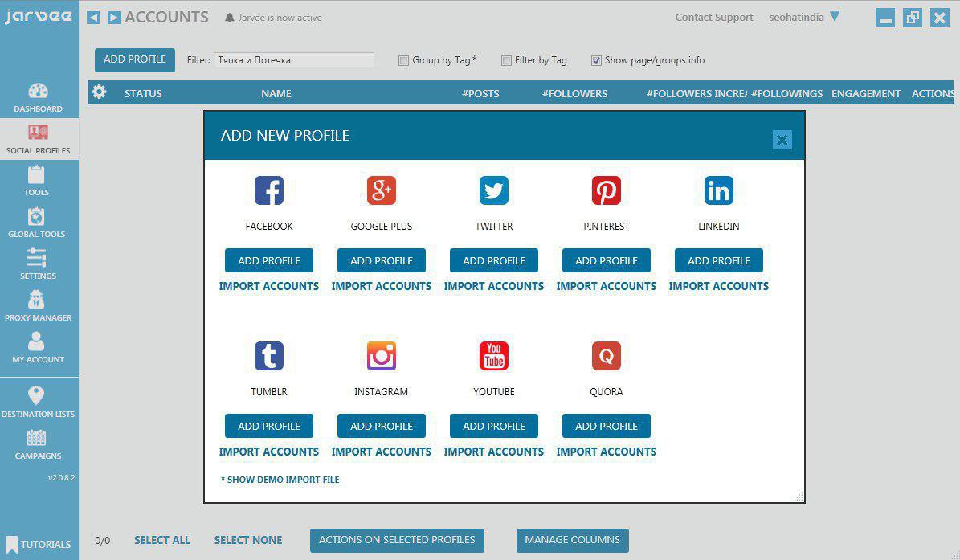Open Destination Lists in the sidebar

click(38, 402)
